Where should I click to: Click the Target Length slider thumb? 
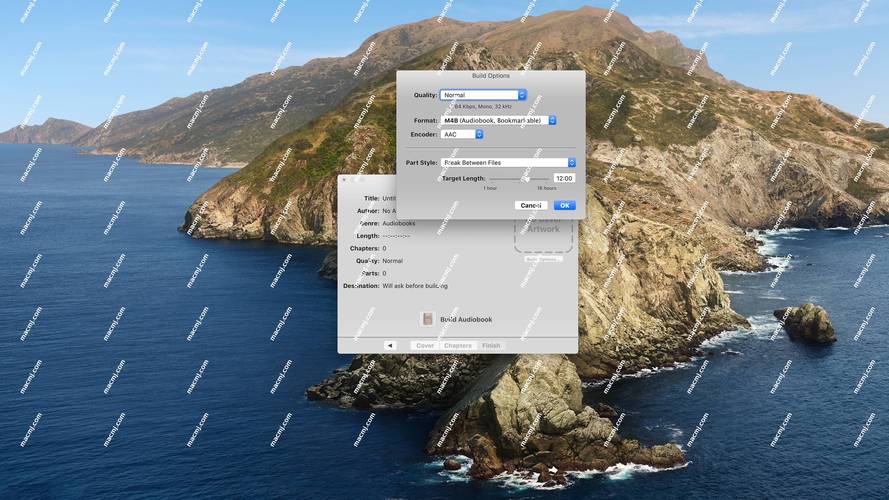coord(526,178)
